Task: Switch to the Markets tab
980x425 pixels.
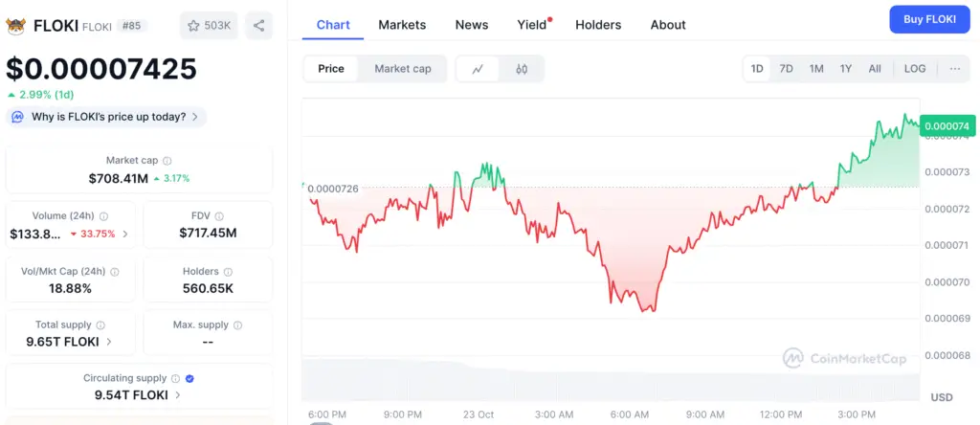Action: 402,25
